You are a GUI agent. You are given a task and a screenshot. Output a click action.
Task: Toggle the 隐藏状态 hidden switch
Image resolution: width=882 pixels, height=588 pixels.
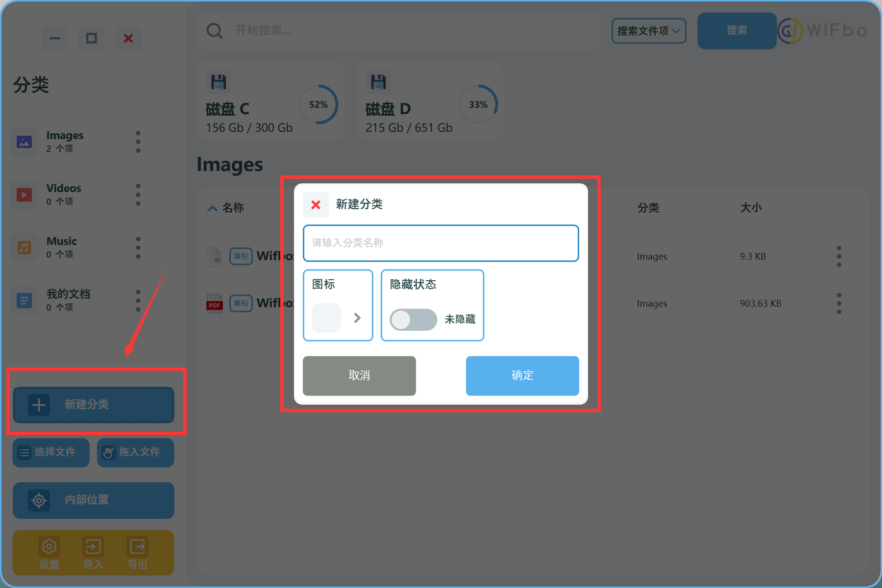click(413, 319)
